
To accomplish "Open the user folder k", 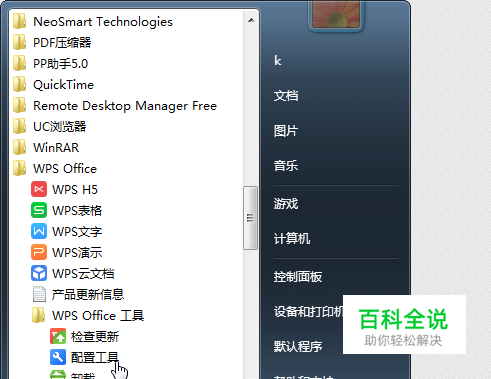I will (x=278, y=61).
